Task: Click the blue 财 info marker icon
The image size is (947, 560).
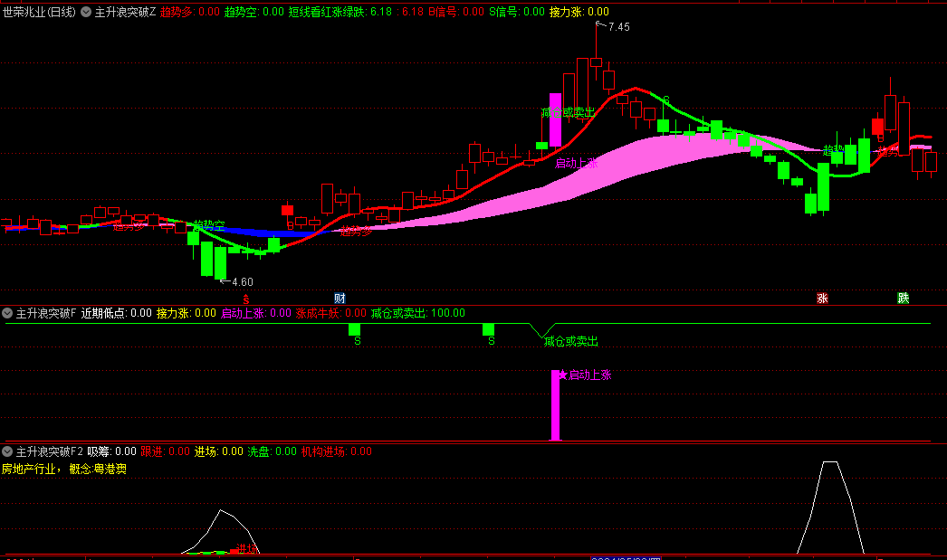Action: [x=340, y=299]
